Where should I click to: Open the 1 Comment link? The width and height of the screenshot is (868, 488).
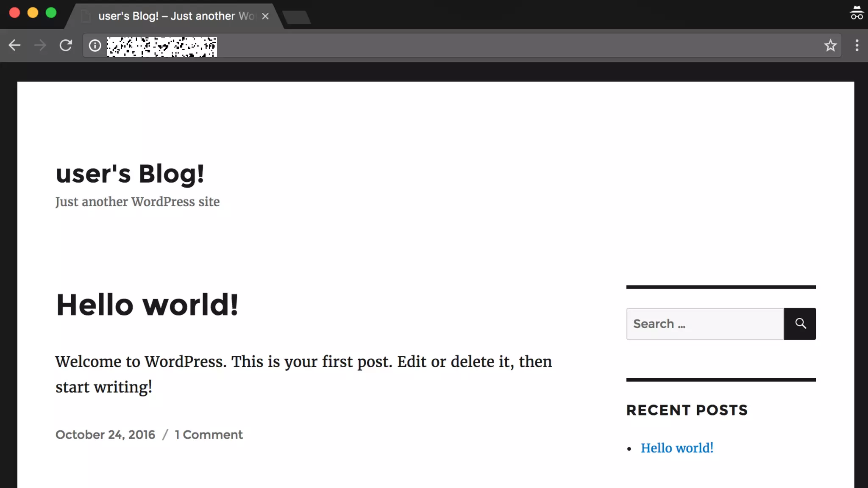click(x=209, y=435)
